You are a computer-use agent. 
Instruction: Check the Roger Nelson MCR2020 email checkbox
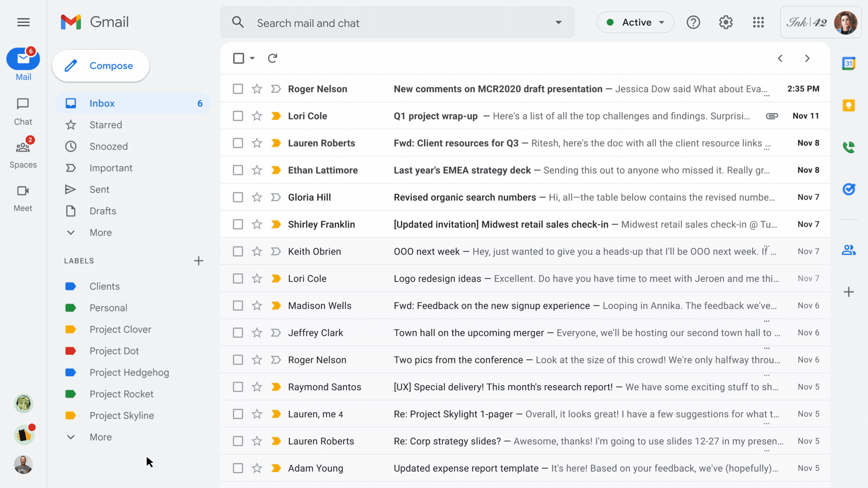tap(238, 89)
